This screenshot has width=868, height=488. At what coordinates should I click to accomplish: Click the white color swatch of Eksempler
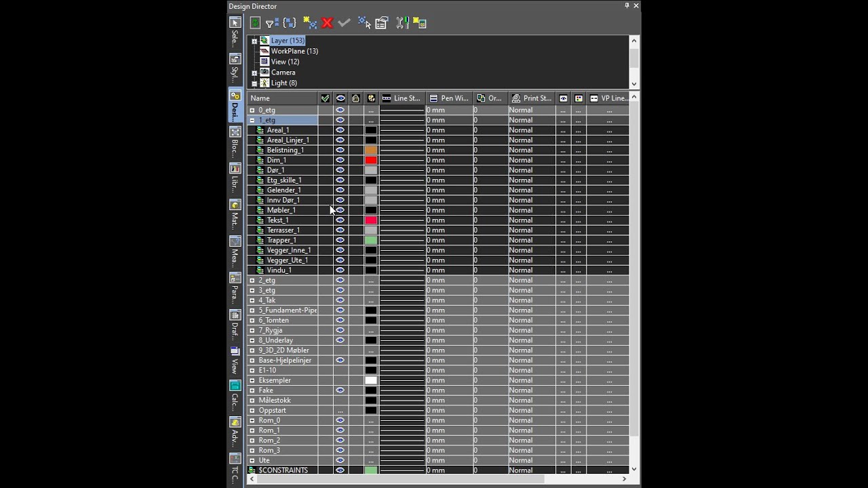(371, 380)
